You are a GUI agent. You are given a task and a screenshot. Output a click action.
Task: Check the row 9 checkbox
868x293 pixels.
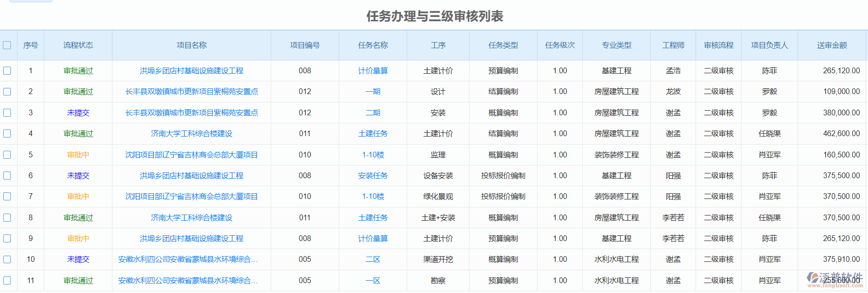tap(7, 239)
